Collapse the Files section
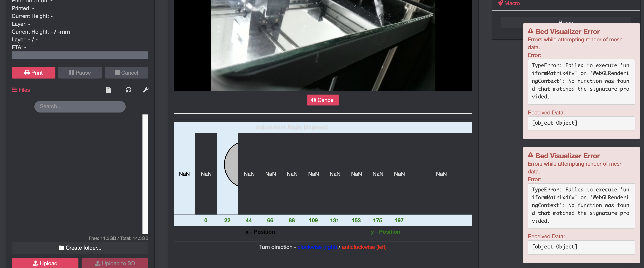The height and width of the screenshot is (268, 644). (24, 90)
